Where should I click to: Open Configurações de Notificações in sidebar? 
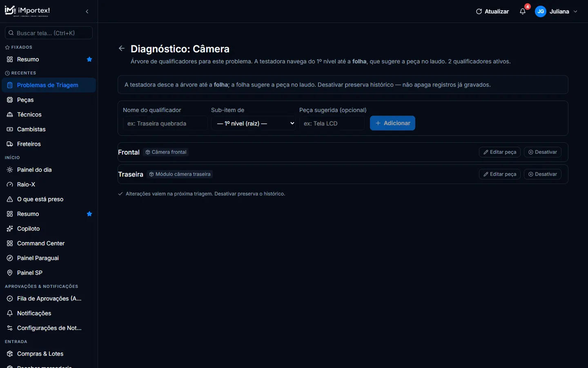49,328
